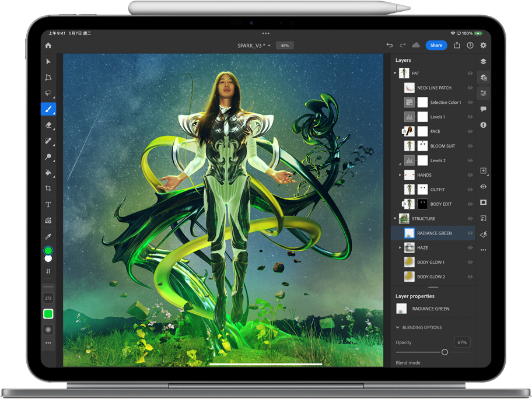Hide the HANDS group layer
This screenshot has width=532, height=399.
[x=470, y=175]
